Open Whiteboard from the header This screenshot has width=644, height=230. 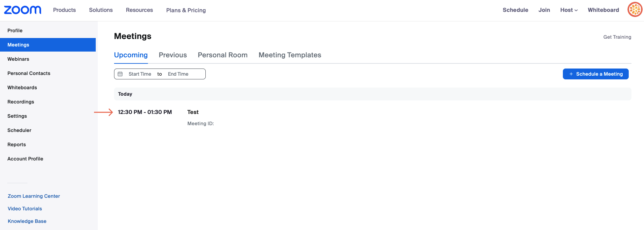coord(603,10)
